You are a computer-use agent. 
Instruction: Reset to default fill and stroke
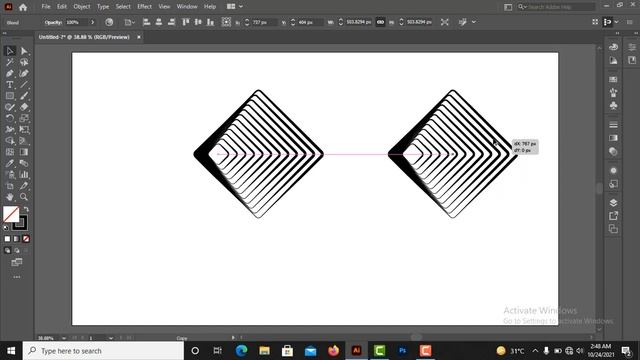(6, 227)
